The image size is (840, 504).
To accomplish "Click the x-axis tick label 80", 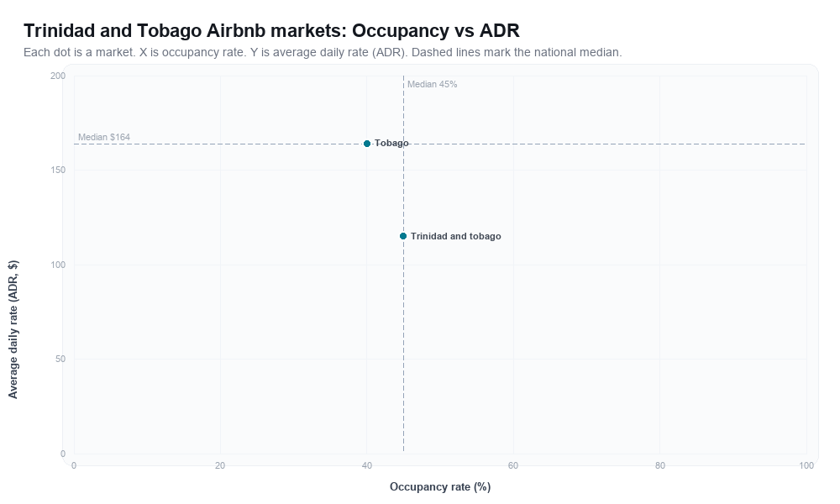I will pyautogui.click(x=660, y=466).
